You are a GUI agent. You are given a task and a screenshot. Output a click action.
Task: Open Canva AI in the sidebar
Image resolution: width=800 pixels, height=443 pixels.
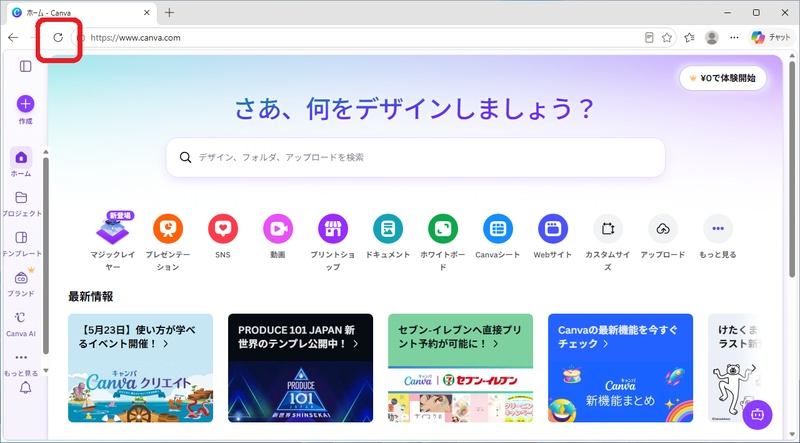pyautogui.click(x=21, y=324)
